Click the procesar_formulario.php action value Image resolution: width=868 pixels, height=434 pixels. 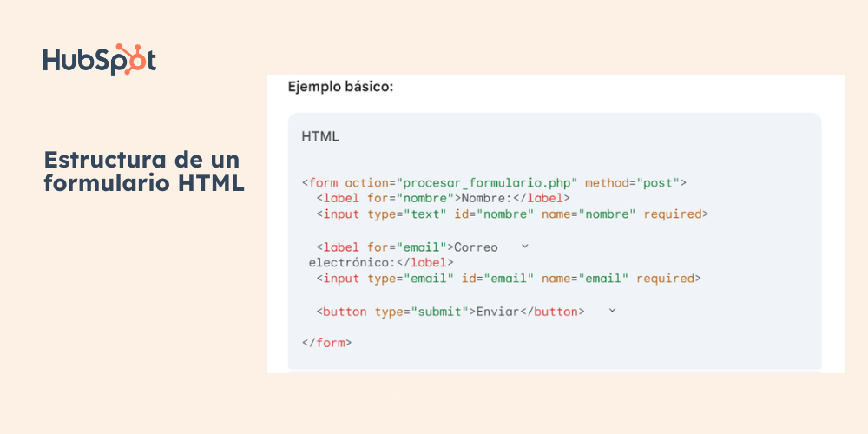(491, 182)
